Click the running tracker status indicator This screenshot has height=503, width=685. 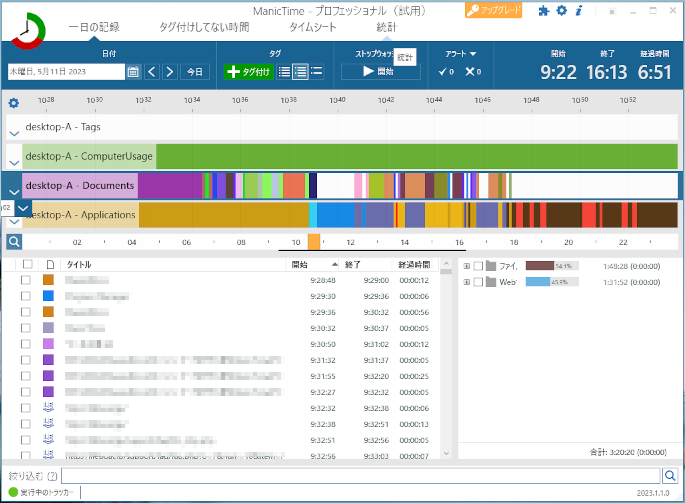coord(13,492)
